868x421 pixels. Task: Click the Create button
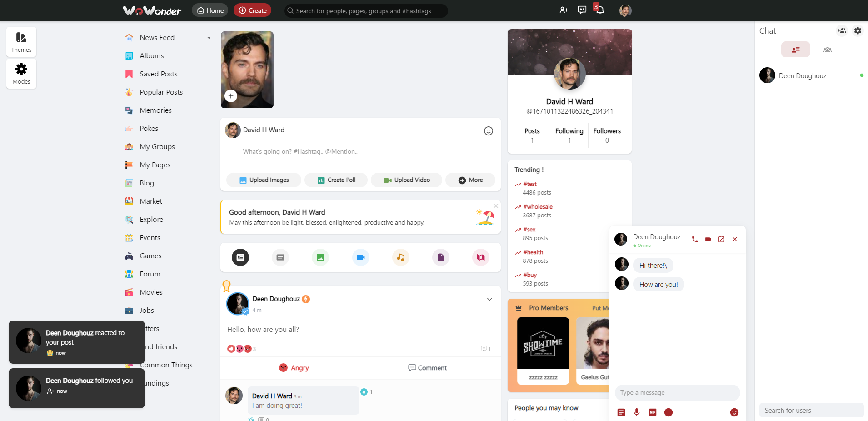tap(252, 10)
